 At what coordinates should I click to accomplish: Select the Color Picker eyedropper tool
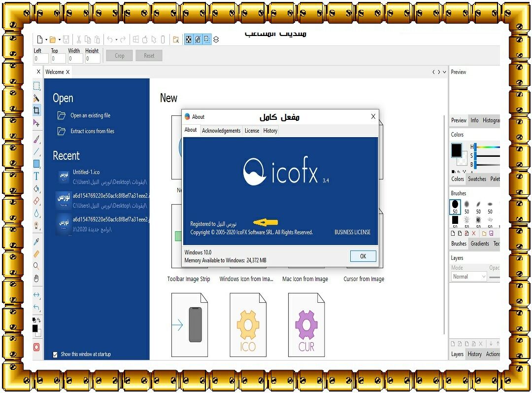(x=36, y=242)
